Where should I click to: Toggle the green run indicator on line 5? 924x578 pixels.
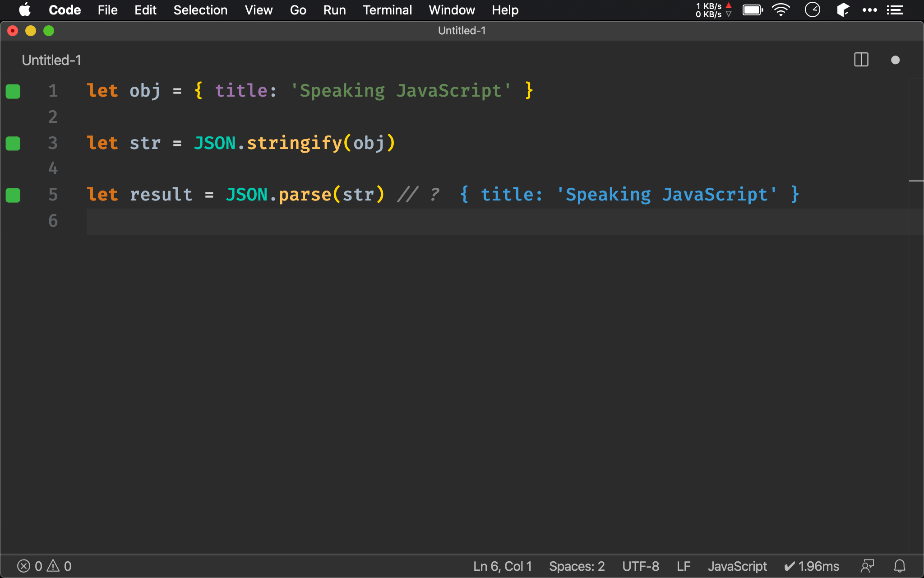click(13, 195)
